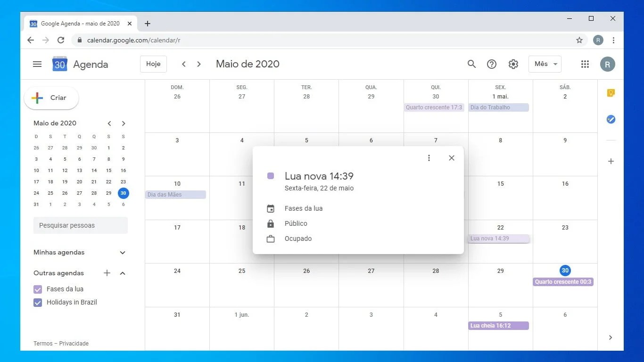Open the Chrome three-dot menu
644x362 pixels.
point(613,40)
